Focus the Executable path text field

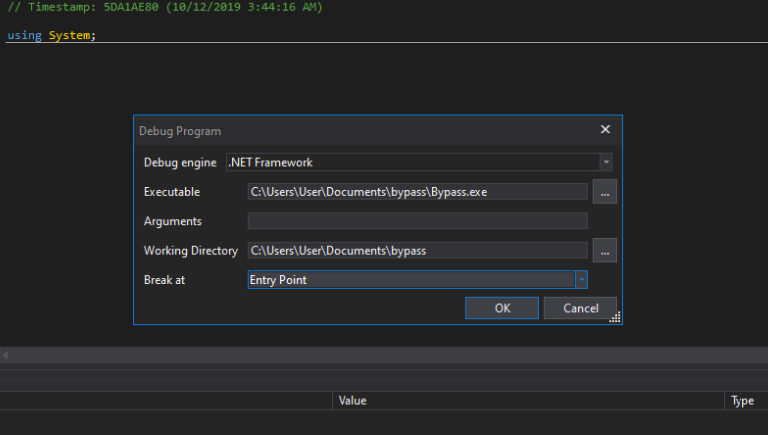tap(417, 192)
